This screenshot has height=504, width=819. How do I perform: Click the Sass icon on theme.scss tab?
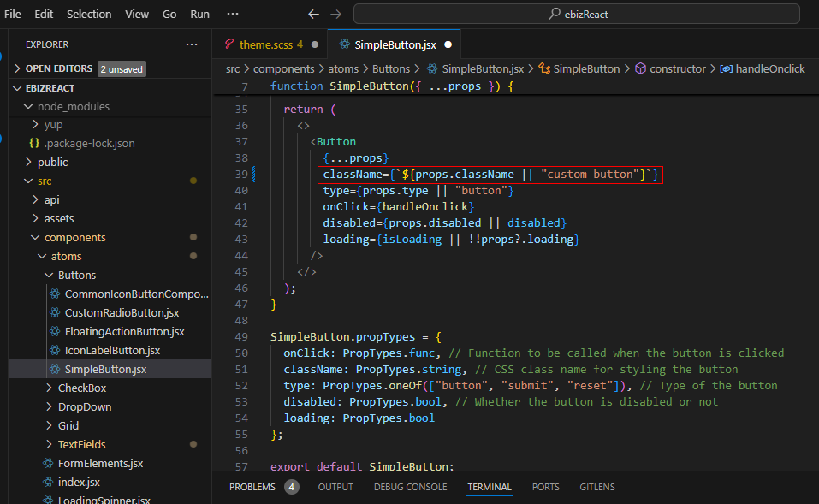[x=229, y=44]
